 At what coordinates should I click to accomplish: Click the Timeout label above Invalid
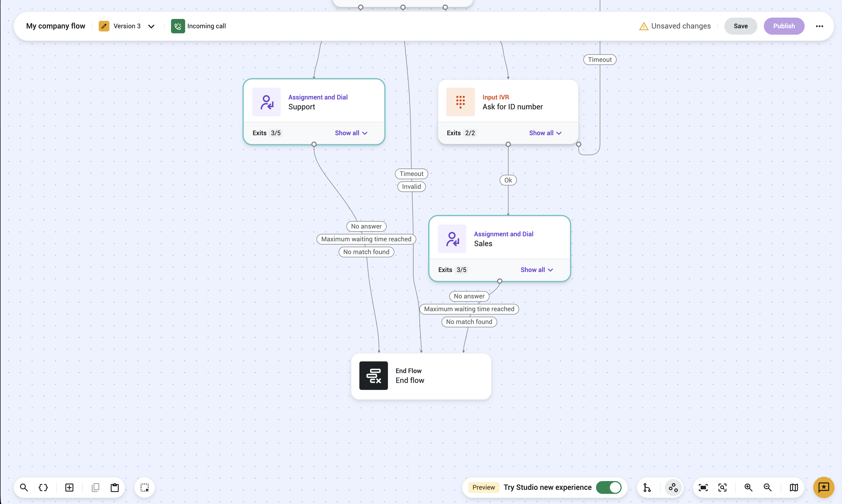click(411, 174)
